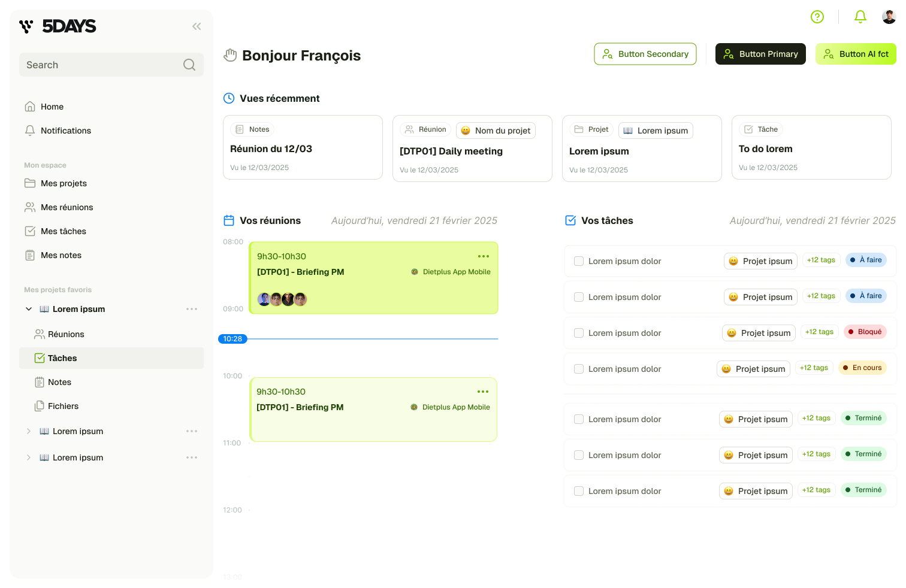Click Button AI fct

click(x=856, y=54)
